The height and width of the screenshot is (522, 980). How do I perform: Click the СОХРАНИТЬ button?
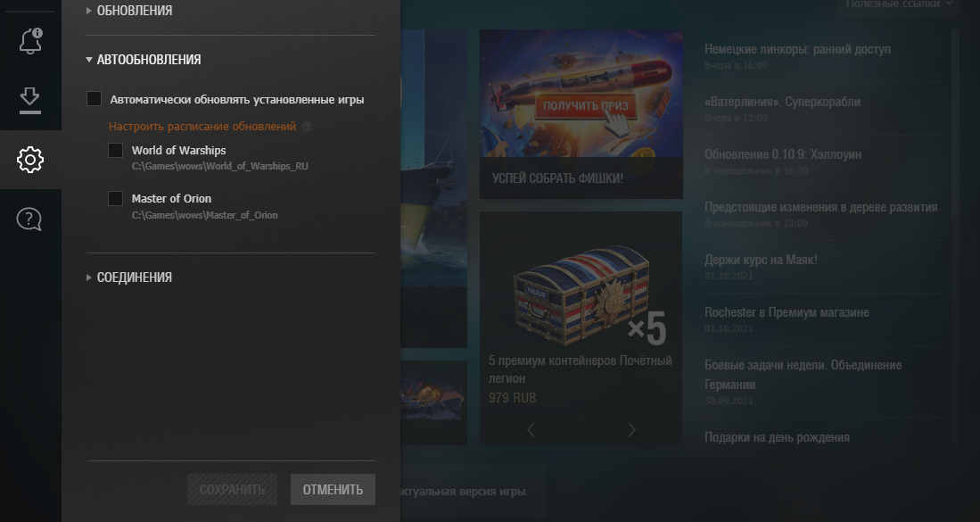click(232, 490)
